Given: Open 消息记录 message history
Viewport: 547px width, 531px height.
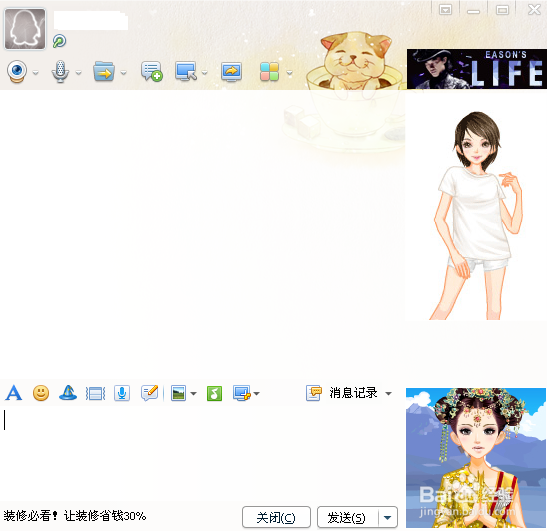Looking at the screenshot, I should pos(353,393).
